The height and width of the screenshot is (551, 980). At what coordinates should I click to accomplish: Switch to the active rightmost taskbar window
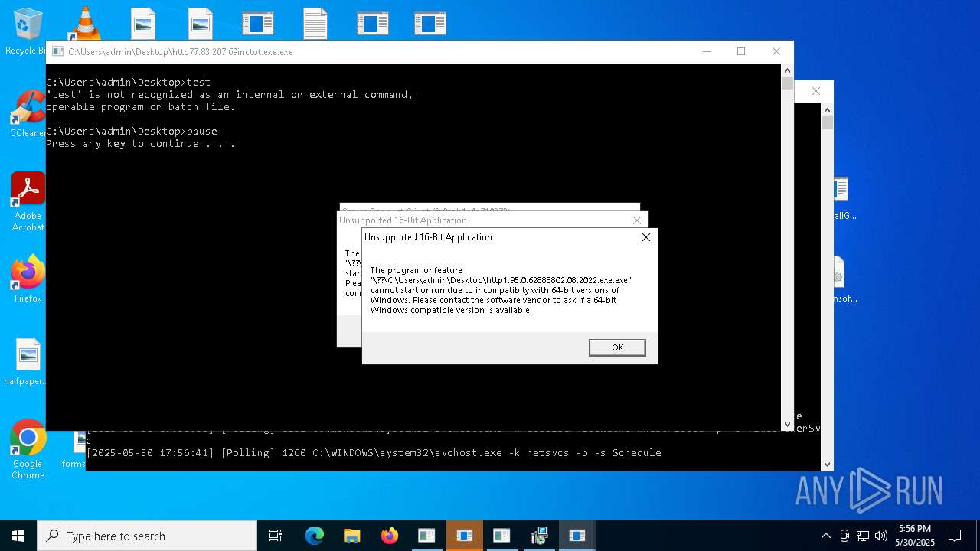[577, 536]
